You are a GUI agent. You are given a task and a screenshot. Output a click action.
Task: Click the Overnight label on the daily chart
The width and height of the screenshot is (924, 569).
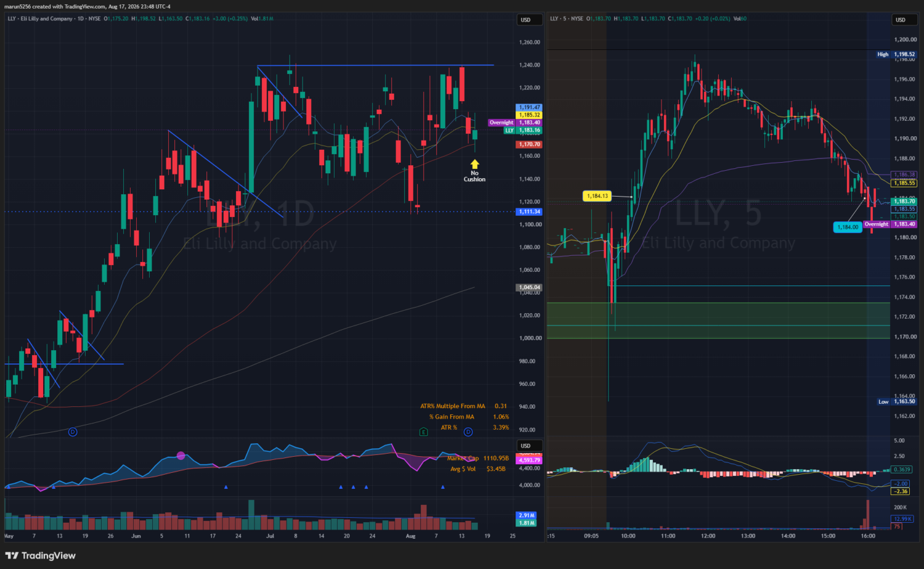pos(501,123)
